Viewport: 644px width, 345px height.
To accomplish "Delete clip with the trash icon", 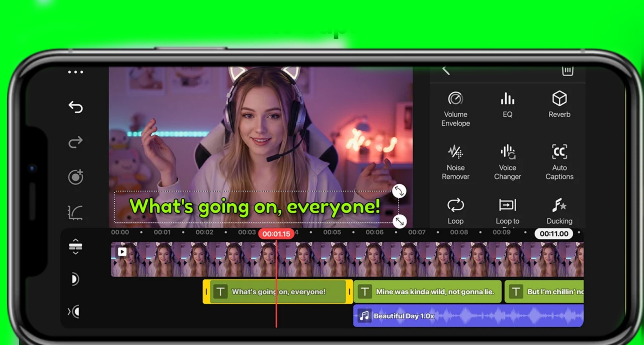I will click(x=567, y=71).
